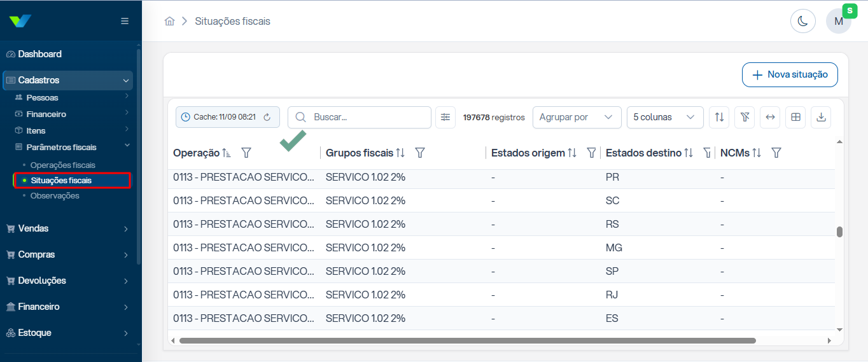Filter the NCMs column funnel
868x362 pixels.
(776, 153)
